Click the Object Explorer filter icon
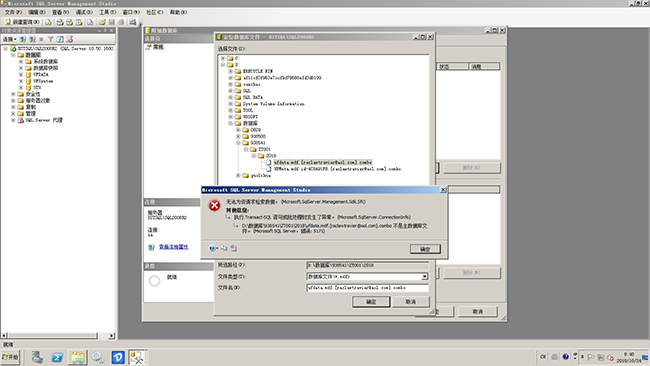Viewport: 650px width, 366px height. tap(51, 39)
